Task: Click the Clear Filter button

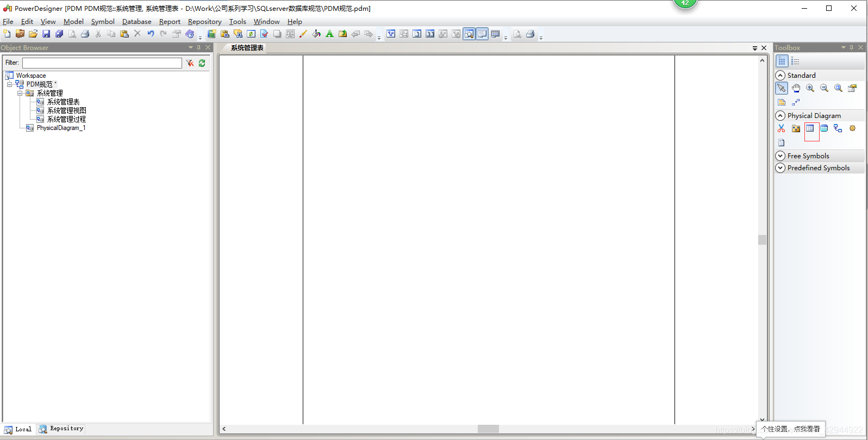Action: coord(190,63)
